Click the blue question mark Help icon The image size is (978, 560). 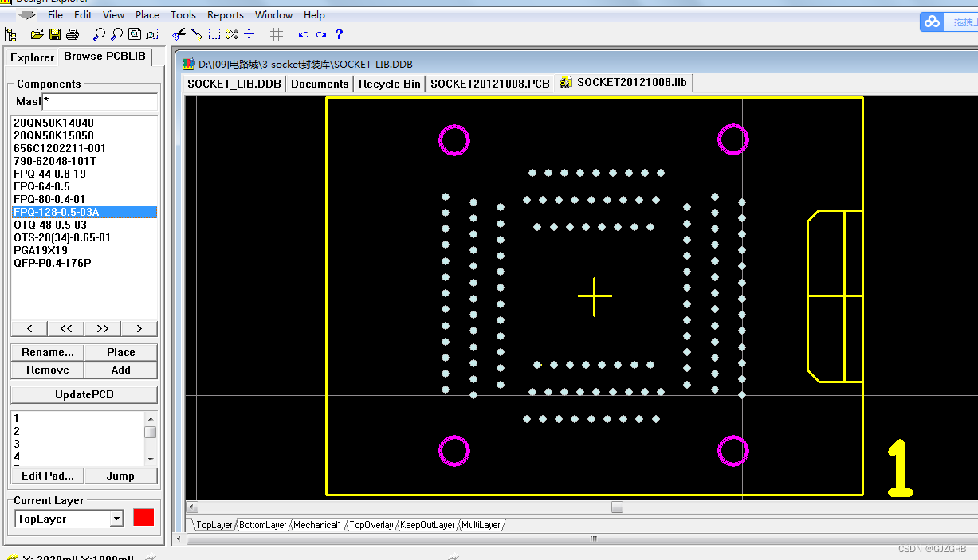click(339, 34)
